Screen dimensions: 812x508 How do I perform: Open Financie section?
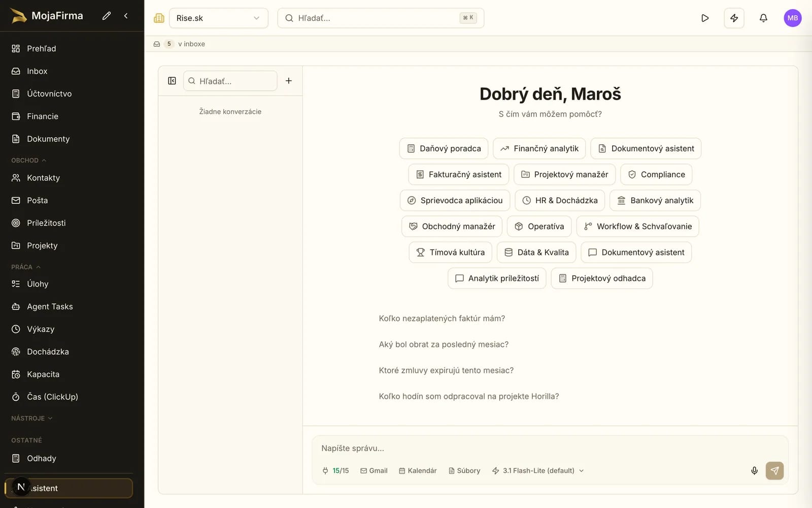69,116
